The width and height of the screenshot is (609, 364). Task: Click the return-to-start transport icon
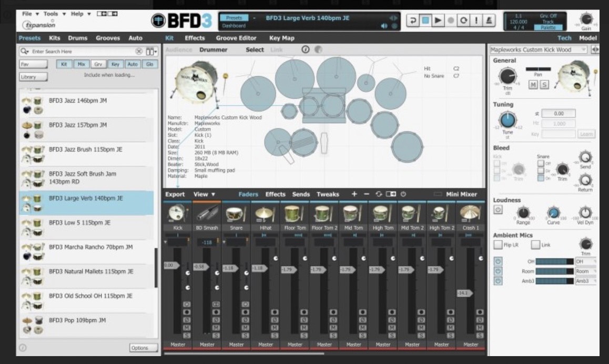pyautogui.click(x=412, y=20)
